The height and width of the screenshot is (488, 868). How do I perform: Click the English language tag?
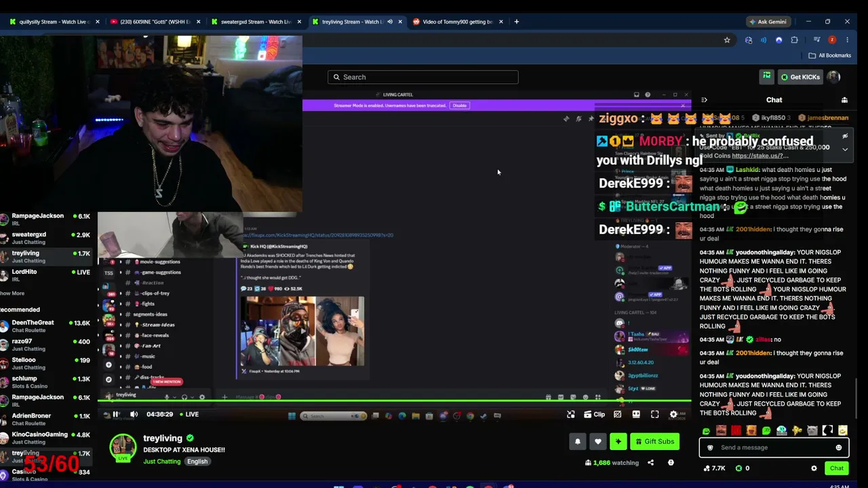point(197,462)
